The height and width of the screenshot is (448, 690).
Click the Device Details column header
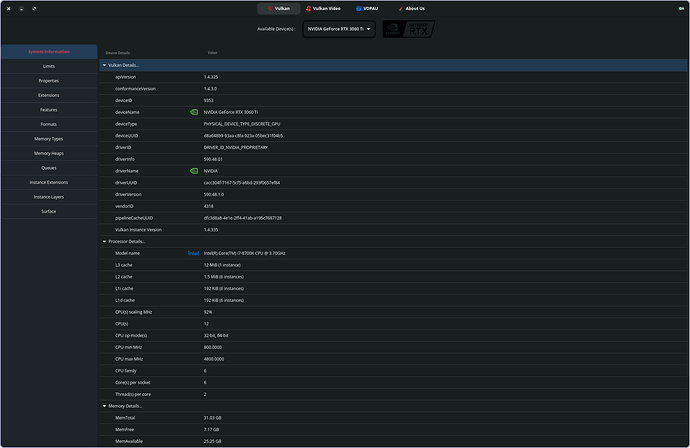(x=117, y=53)
